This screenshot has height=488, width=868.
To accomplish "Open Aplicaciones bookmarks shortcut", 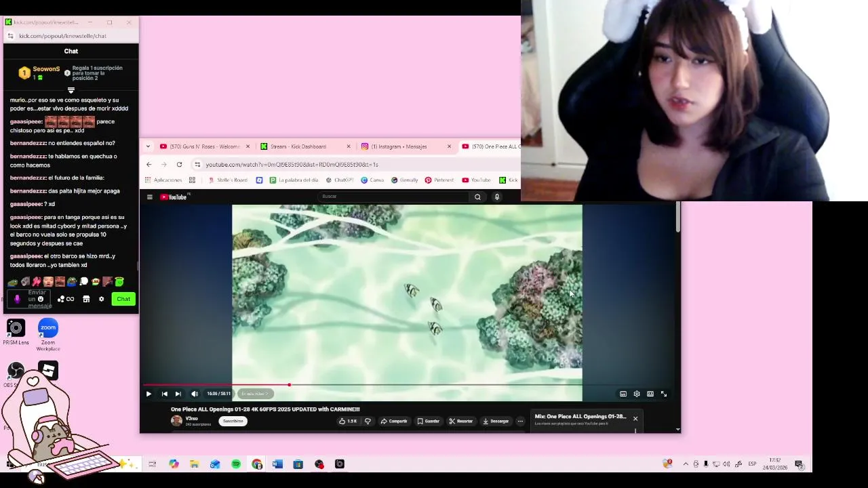I will point(163,180).
